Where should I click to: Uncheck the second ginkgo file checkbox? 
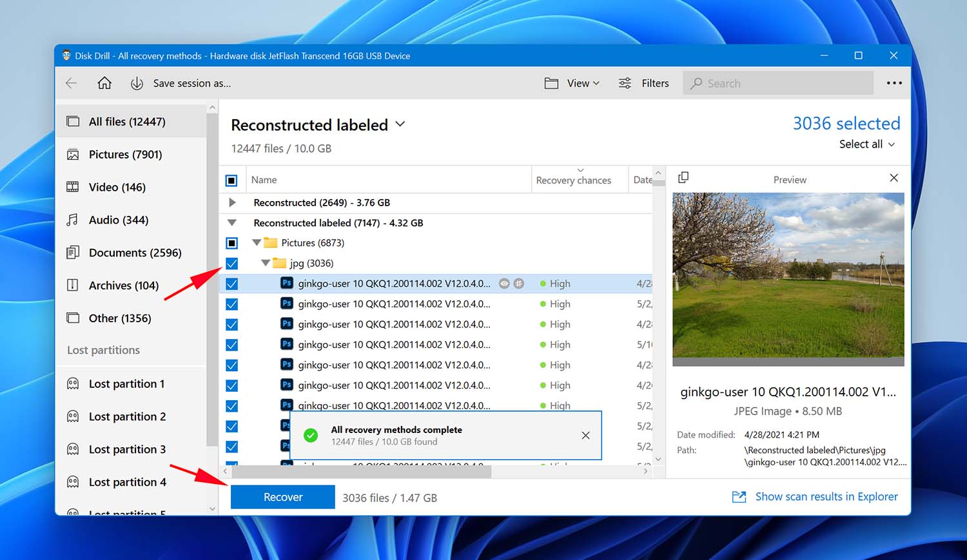click(232, 304)
